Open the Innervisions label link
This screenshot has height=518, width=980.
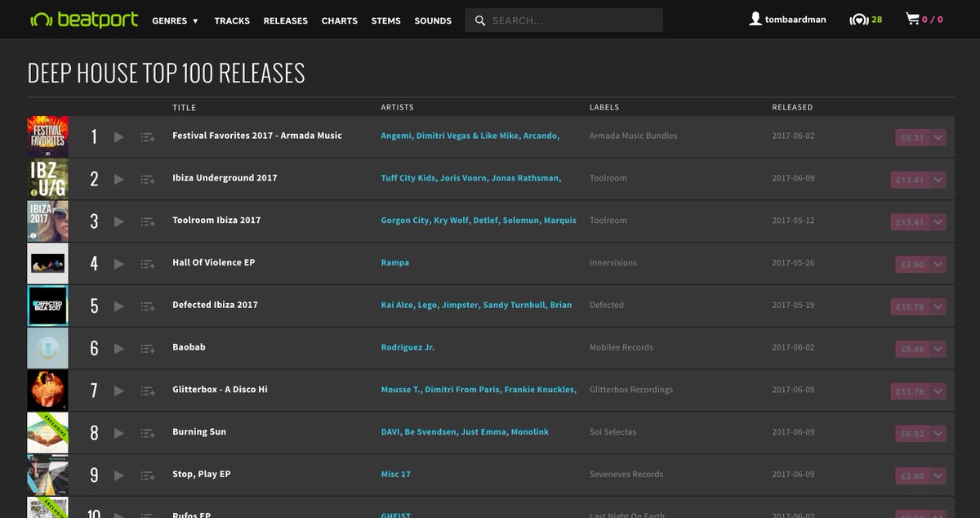pos(613,263)
